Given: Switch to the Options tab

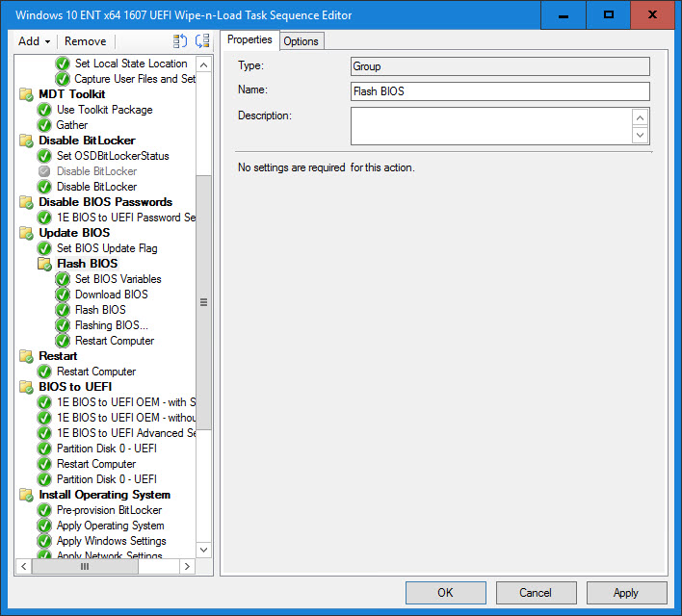Looking at the screenshot, I should [301, 41].
